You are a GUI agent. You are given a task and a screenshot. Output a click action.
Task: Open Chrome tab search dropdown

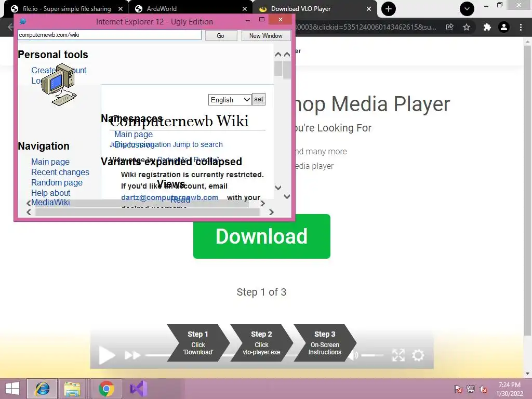(x=467, y=9)
